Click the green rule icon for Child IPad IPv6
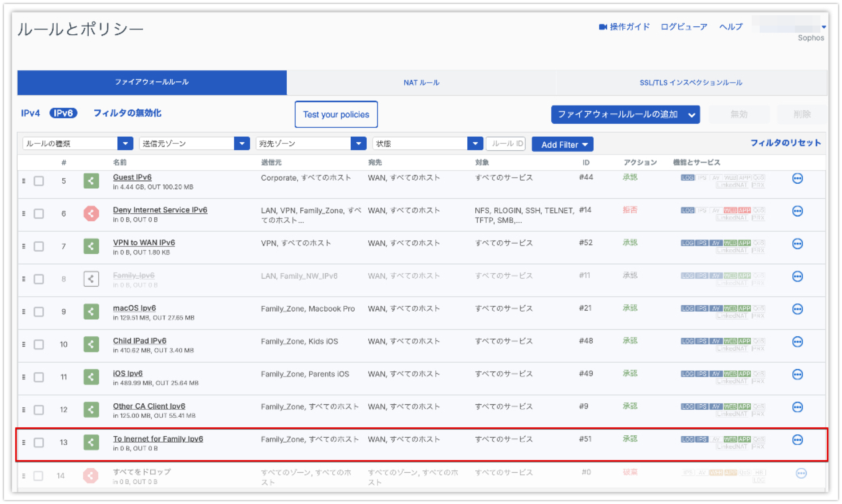Viewport: 842px width, 504px height. (91, 344)
